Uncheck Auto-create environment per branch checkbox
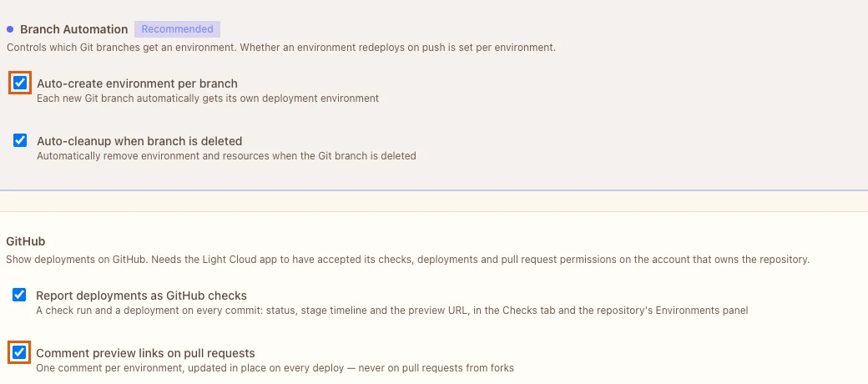The height and width of the screenshot is (384, 868). pyautogui.click(x=20, y=83)
